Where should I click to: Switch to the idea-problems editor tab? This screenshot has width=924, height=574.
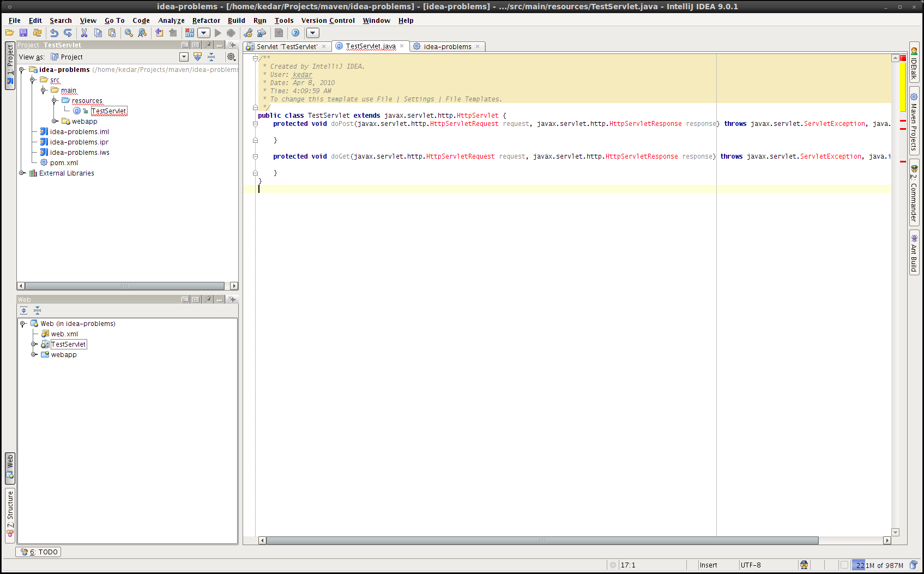click(447, 46)
